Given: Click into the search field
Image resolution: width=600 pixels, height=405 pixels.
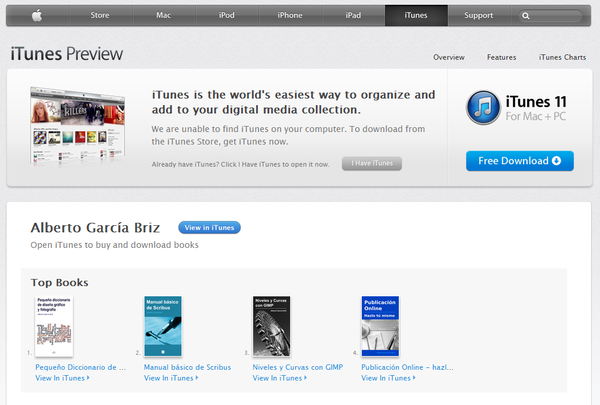Looking at the screenshot, I should tap(550, 16).
